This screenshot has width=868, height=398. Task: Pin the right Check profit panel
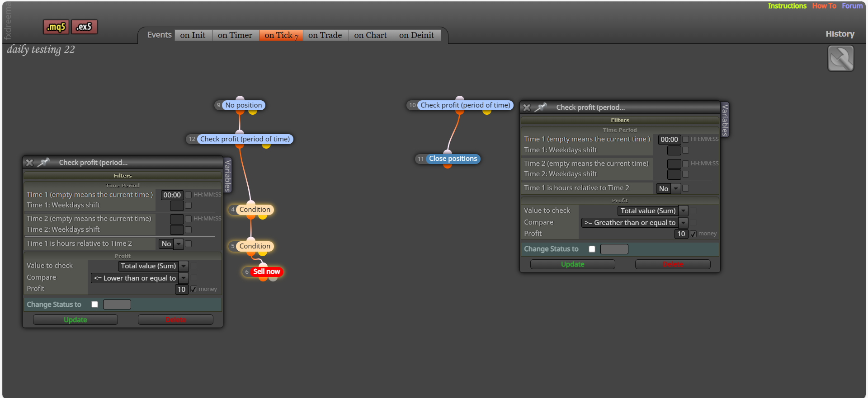(541, 107)
